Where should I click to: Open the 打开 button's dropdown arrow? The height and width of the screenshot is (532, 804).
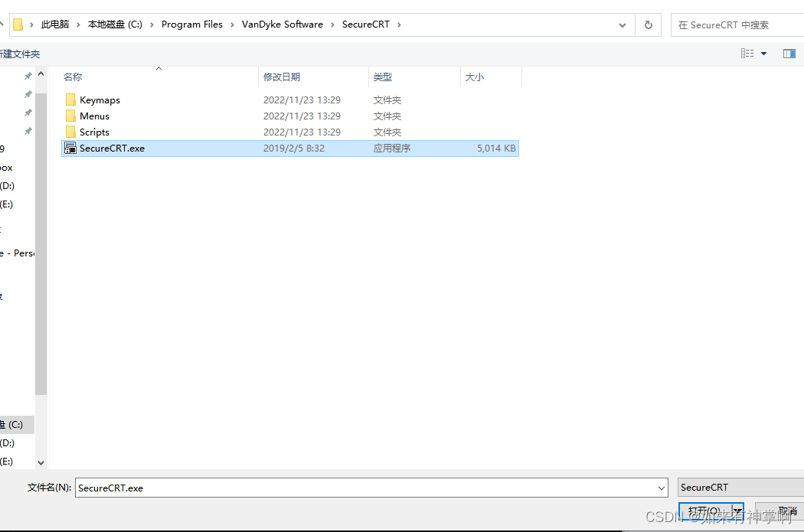point(738,510)
